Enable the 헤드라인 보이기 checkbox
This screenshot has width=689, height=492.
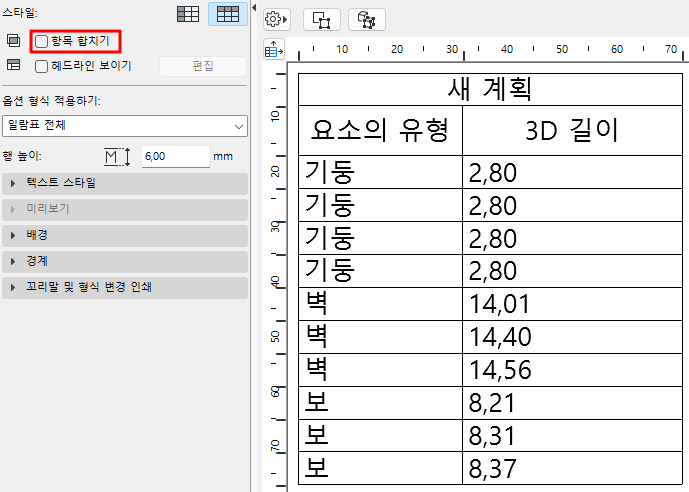click(x=41, y=66)
